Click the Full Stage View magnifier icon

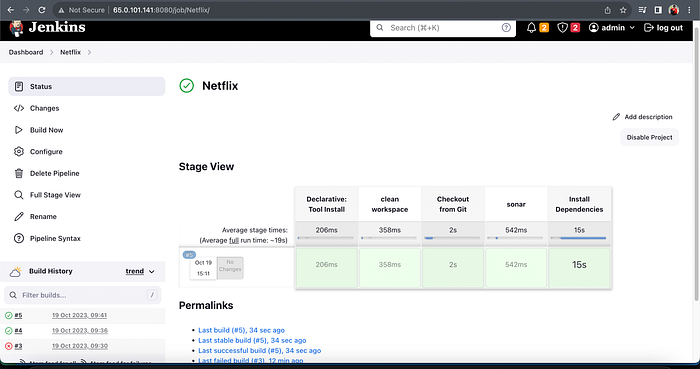(19, 195)
